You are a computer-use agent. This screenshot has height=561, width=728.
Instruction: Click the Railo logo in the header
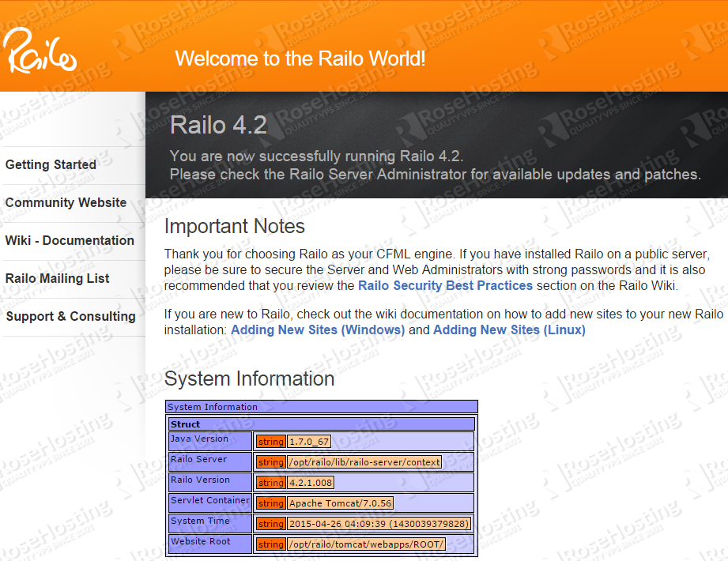40,51
